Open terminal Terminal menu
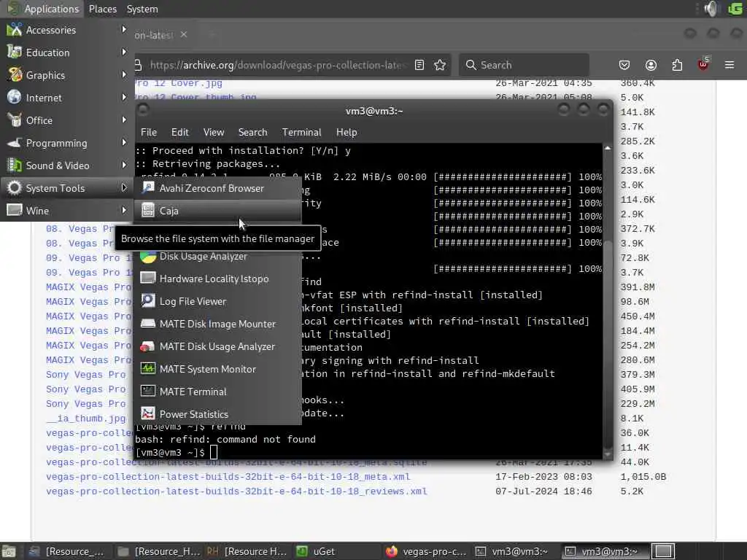The width and height of the screenshot is (747, 560). pyautogui.click(x=301, y=132)
